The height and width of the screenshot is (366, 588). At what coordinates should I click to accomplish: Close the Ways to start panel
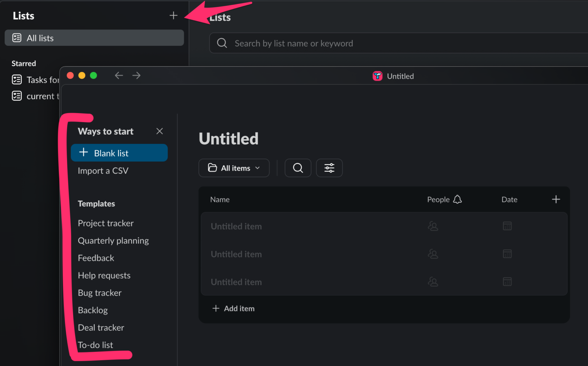point(160,131)
